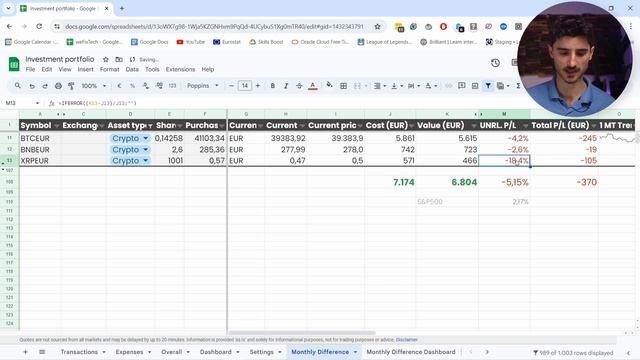This screenshot has height=360, width=640.
Task: Open the Poppins font dropdown
Action: (x=202, y=86)
